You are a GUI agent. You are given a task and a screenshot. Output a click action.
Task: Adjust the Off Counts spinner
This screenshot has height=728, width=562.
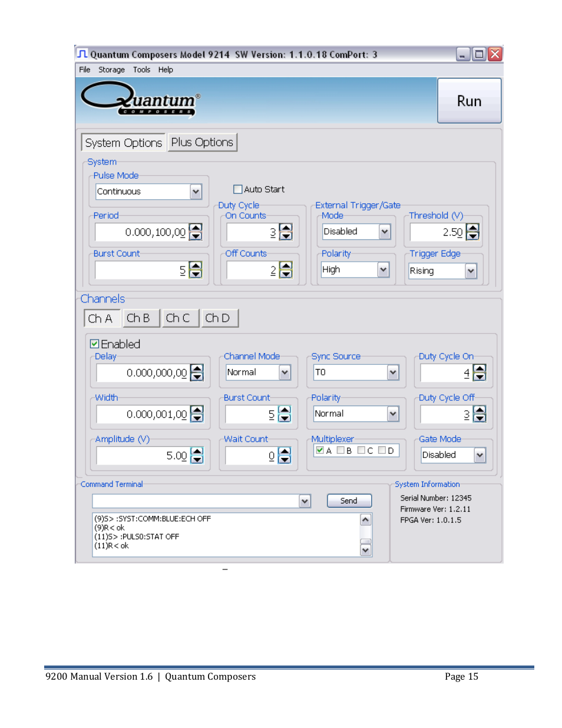coord(286,270)
